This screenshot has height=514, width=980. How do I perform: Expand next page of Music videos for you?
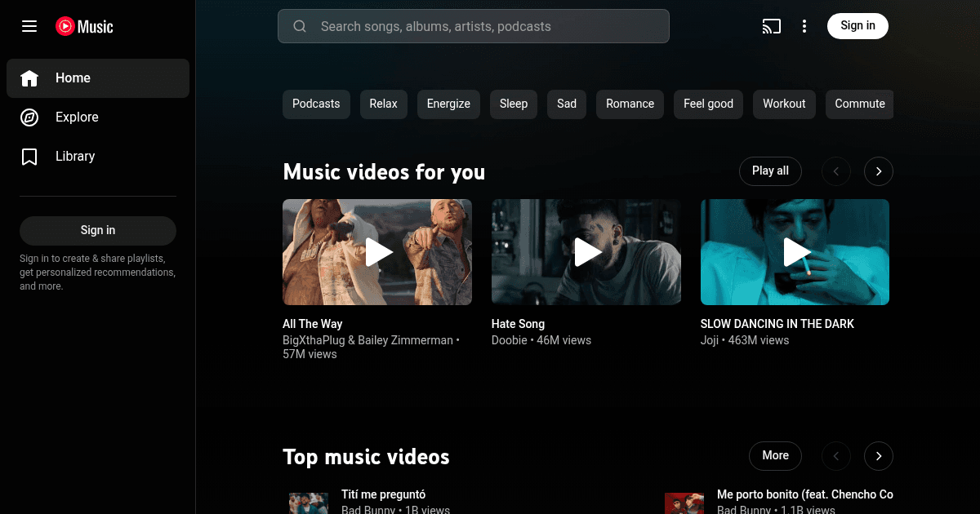878,171
